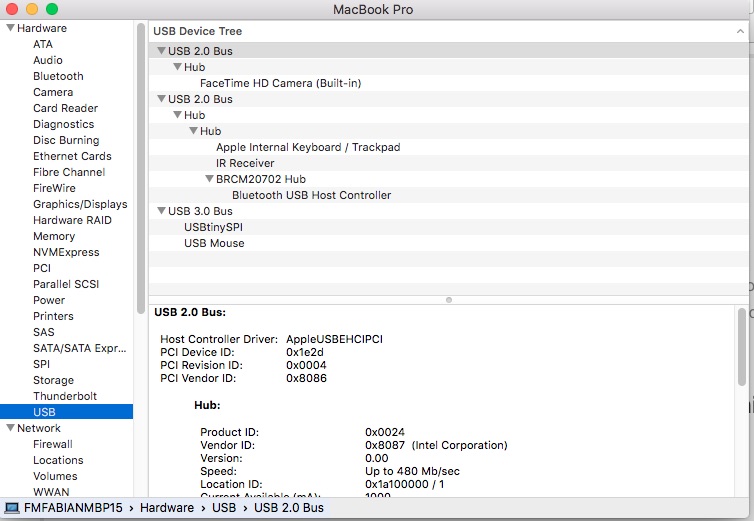Click the Vendor ID 0x8087 (Intel Corporation) value

point(436,445)
